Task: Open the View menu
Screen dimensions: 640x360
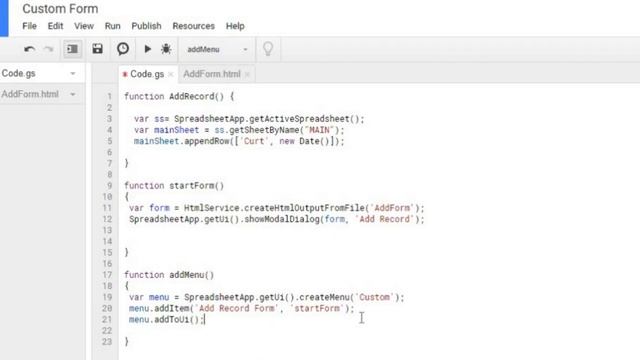Action: 84,26
